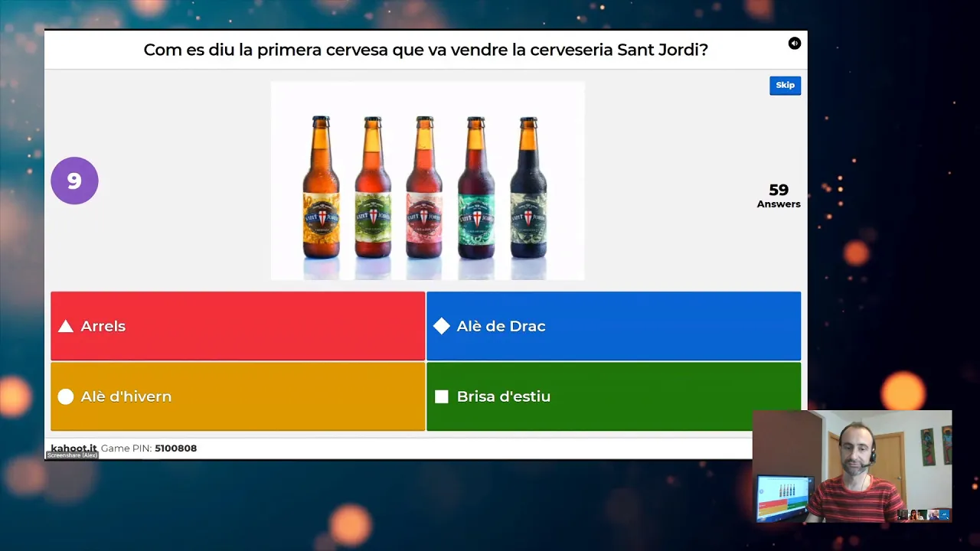The width and height of the screenshot is (980, 551).
Task: Click the purple countdown timer circle
Action: point(74,181)
